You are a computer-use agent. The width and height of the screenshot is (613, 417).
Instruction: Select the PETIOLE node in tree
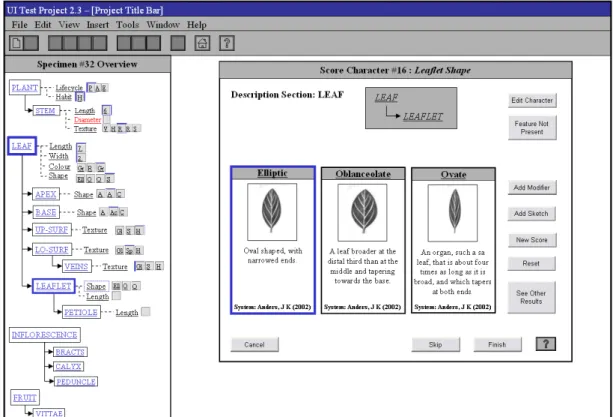click(81, 312)
